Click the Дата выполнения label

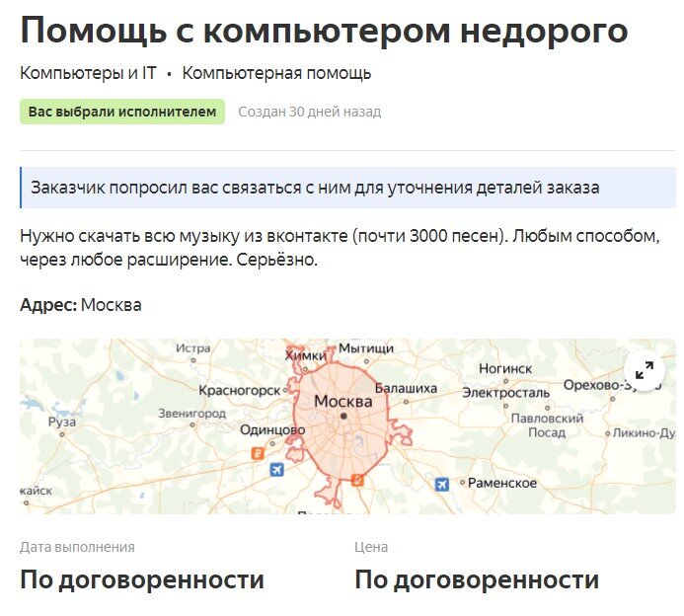tap(77, 547)
